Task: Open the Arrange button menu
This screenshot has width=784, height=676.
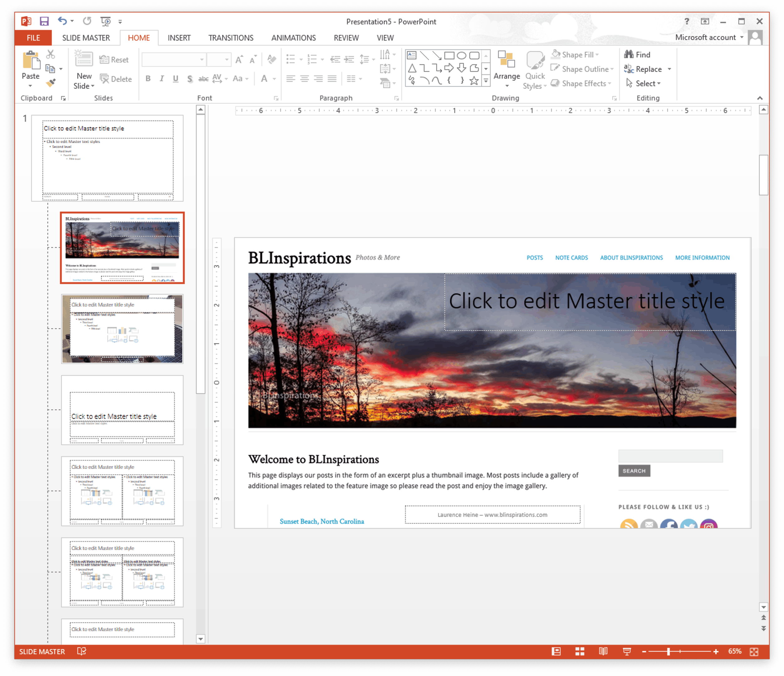Action: (507, 69)
